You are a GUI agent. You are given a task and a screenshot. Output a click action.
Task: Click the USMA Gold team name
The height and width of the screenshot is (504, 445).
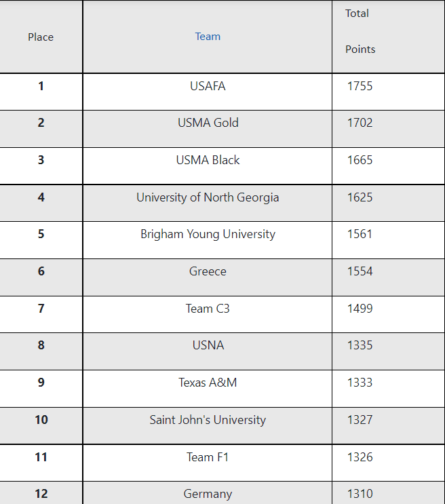(208, 123)
